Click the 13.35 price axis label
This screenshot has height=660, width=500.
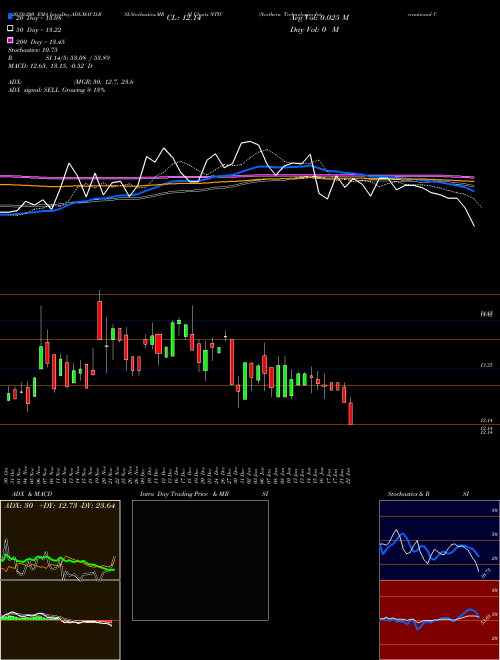point(487,366)
